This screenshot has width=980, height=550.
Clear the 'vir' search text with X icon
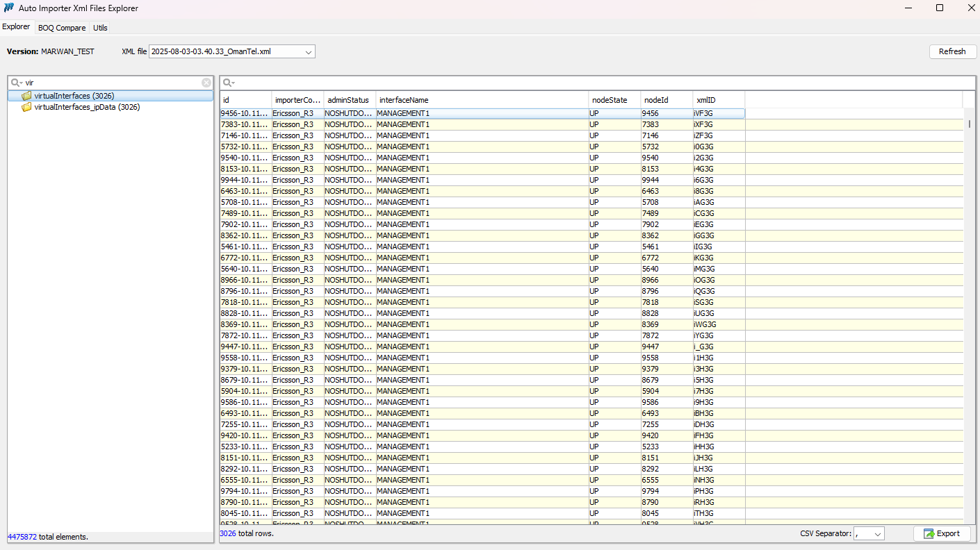coord(206,83)
